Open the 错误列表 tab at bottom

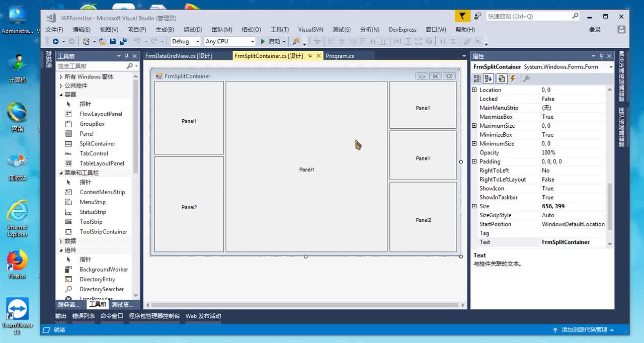[84, 316]
